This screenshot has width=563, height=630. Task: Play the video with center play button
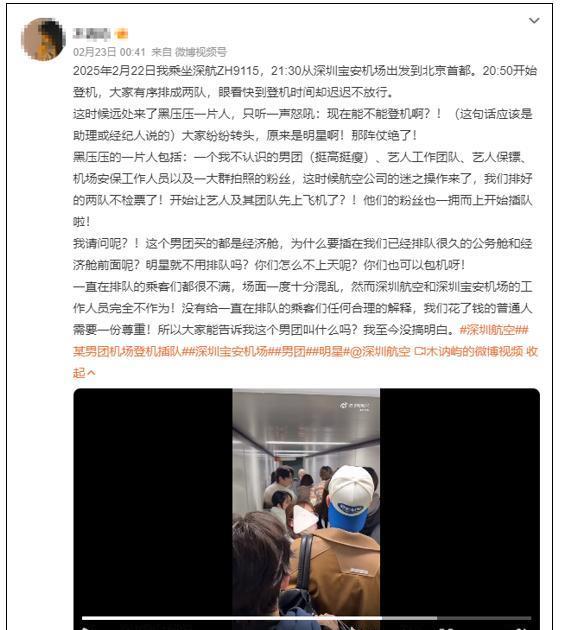(305, 520)
